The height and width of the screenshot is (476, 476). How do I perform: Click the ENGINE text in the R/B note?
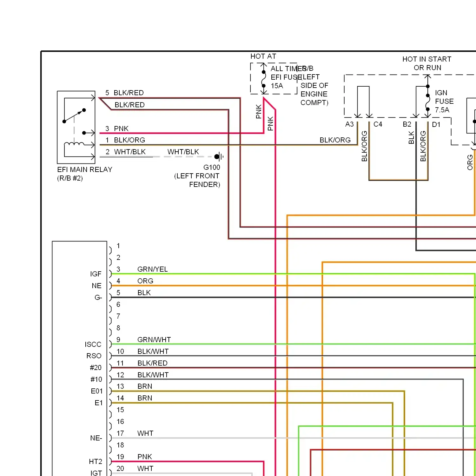pos(314,94)
